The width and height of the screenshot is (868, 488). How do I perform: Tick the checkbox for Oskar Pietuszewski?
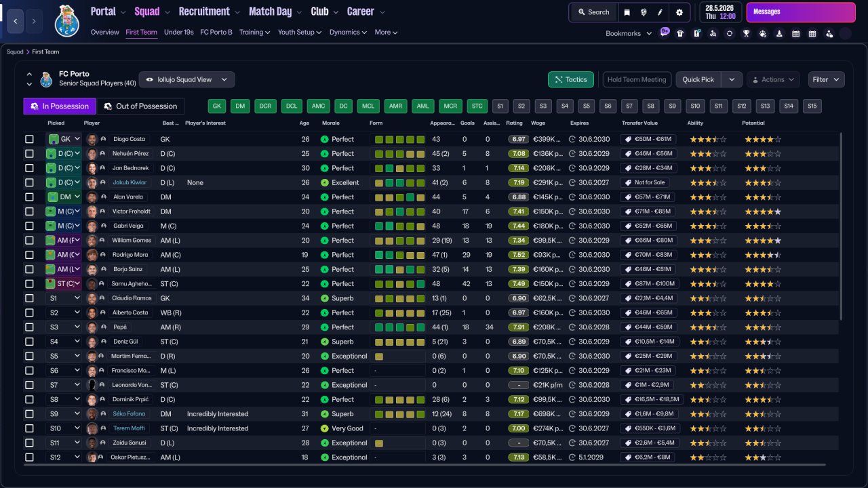point(29,457)
